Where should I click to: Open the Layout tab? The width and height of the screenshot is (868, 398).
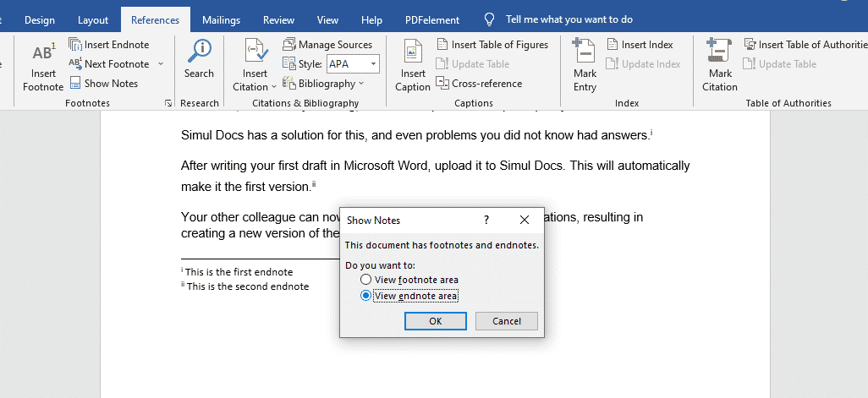tap(93, 19)
